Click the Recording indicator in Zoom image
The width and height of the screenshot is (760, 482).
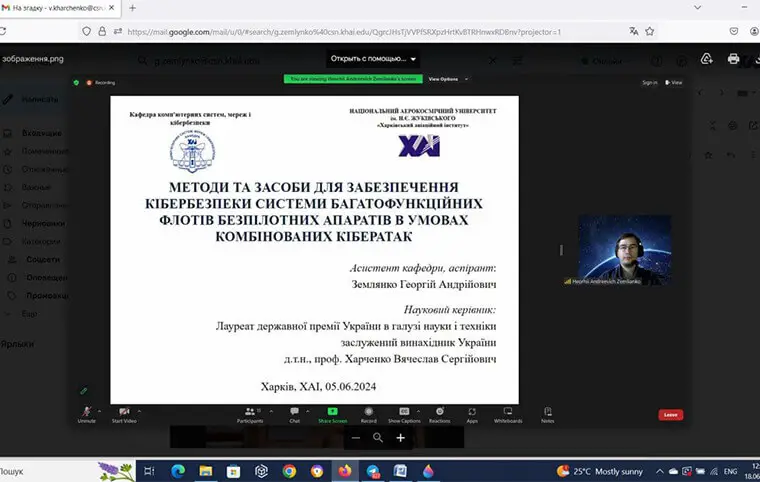pos(101,83)
